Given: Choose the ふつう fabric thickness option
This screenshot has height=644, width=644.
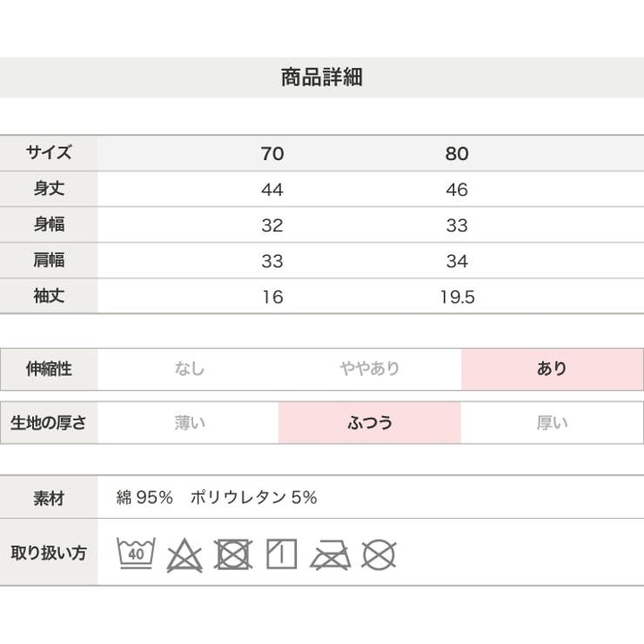Looking at the screenshot, I should 370,424.
